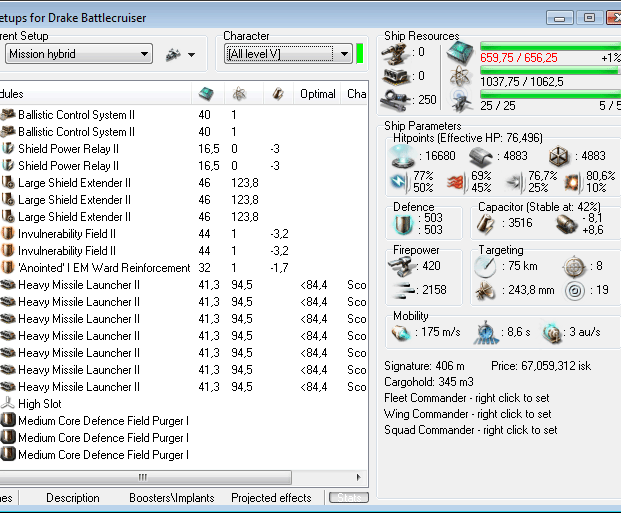
Task: Click the velocity icon showing 175 m/s
Action: (401, 332)
